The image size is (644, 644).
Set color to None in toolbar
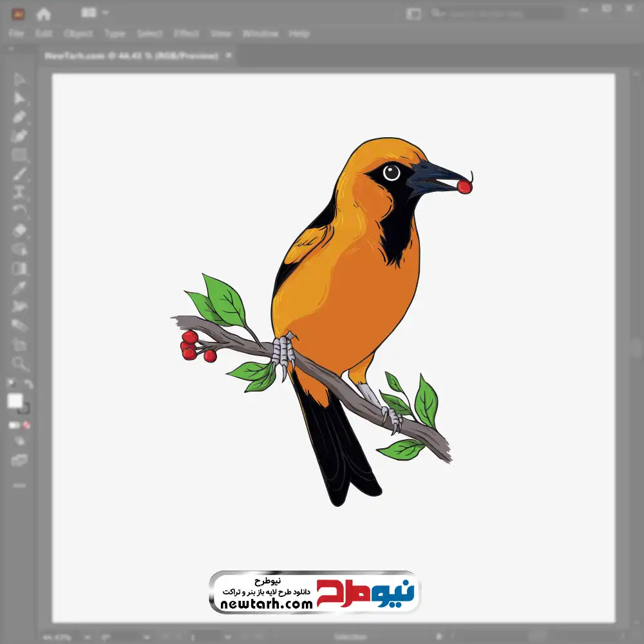(x=27, y=425)
